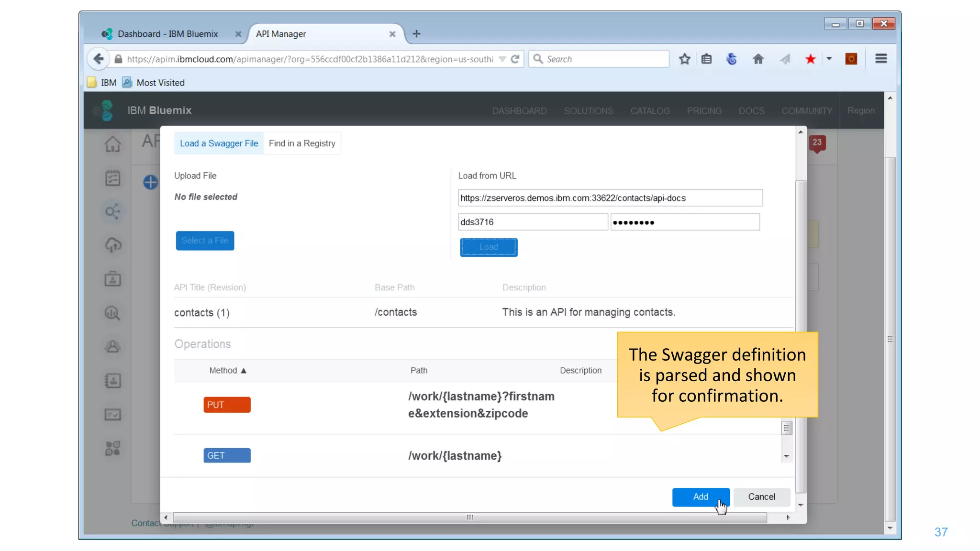The width and height of the screenshot is (980, 551).
Task: Open the analytics magnifier icon in the sidebar
Action: pyautogui.click(x=113, y=313)
